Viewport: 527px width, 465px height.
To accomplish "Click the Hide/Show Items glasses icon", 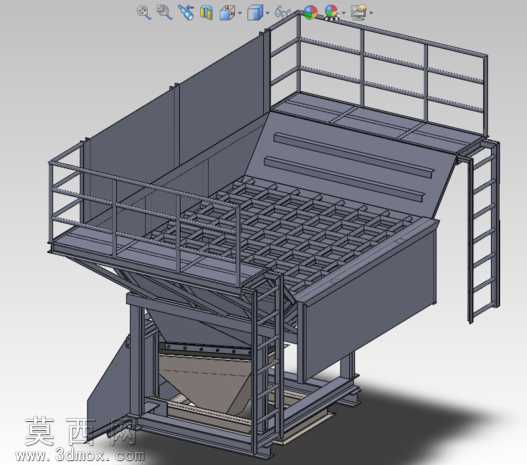I will pos(282,13).
